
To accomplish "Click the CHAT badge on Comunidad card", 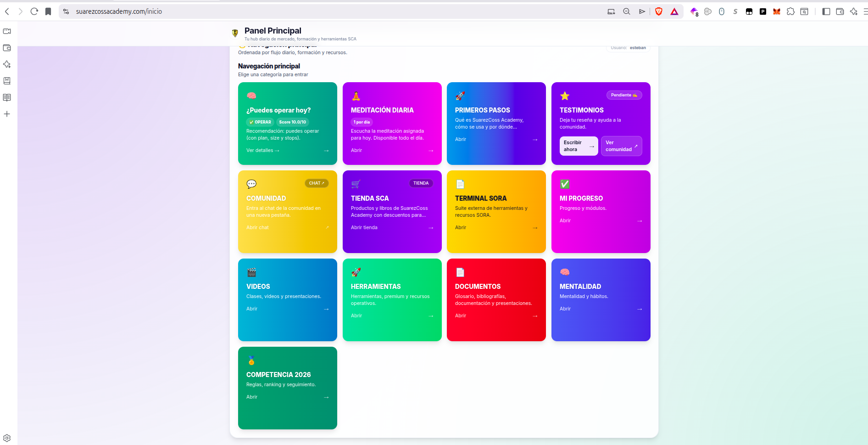I will pyautogui.click(x=317, y=183).
